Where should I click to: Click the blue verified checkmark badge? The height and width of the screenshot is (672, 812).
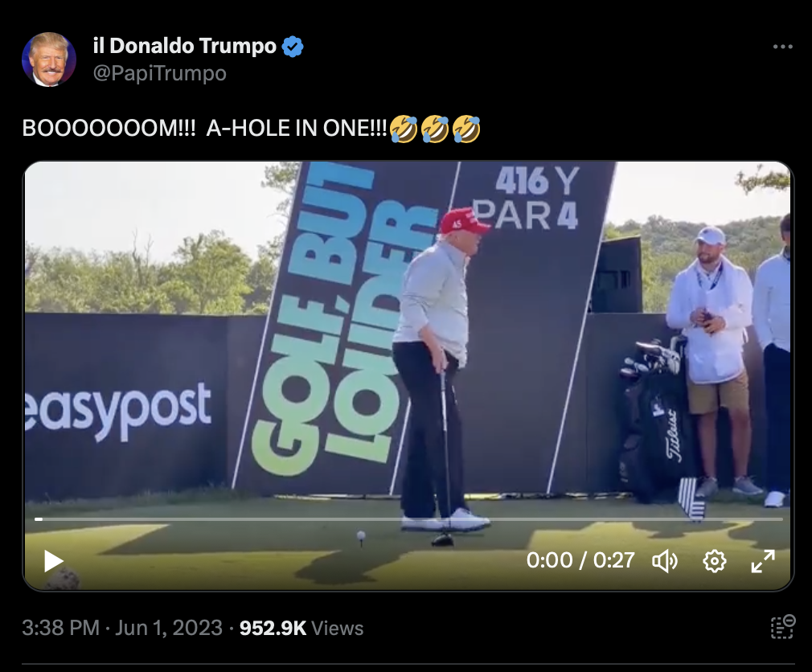click(293, 47)
